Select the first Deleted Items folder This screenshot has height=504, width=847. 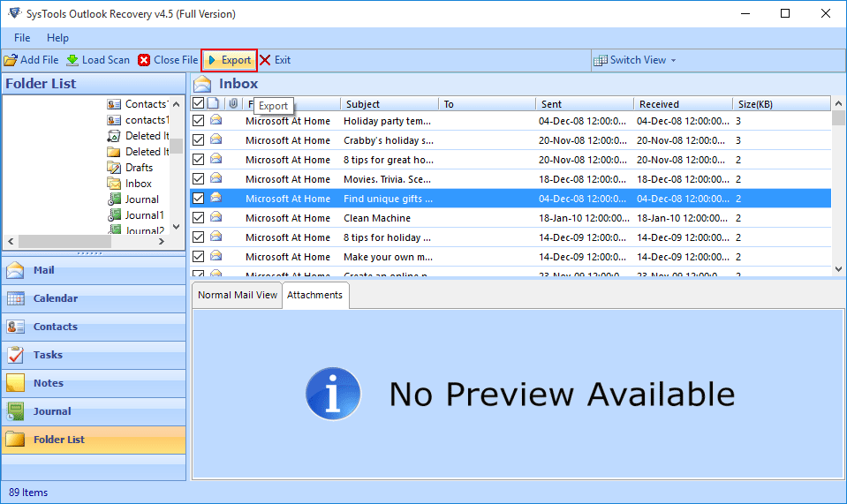pyautogui.click(x=138, y=136)
